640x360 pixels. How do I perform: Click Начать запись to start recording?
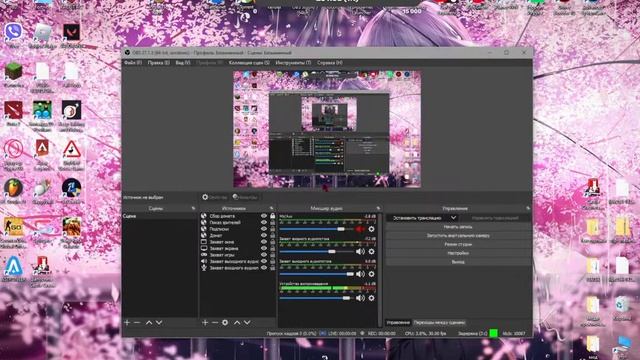[458, 227]
